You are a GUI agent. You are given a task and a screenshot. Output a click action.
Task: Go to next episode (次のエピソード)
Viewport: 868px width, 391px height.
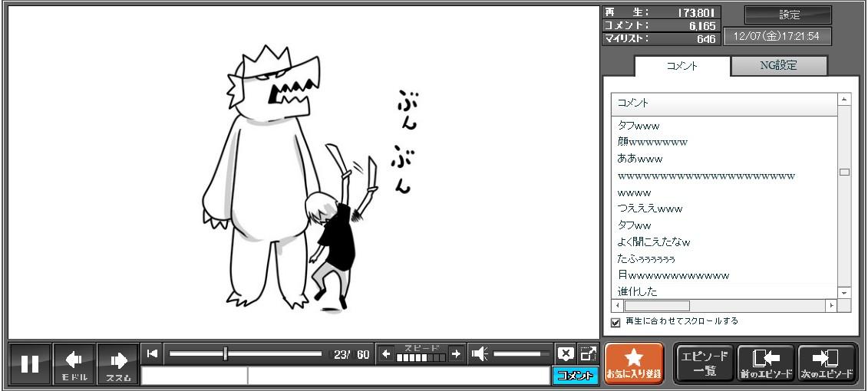827,363
